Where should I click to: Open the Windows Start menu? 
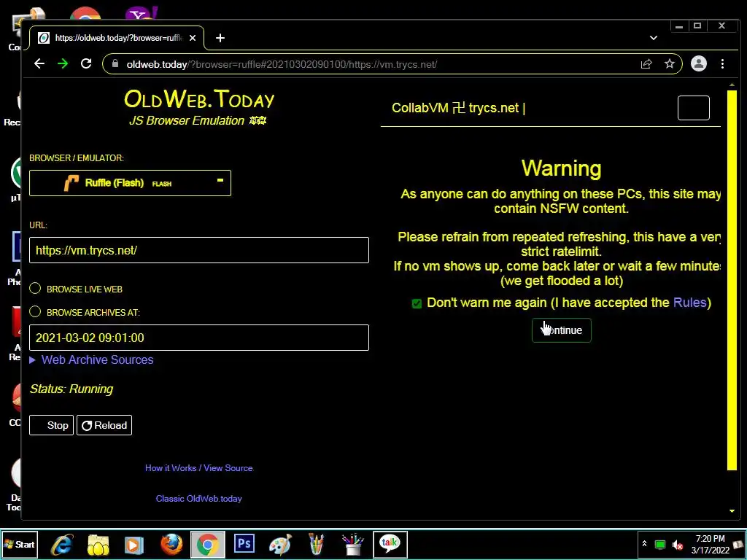point(19,544)
